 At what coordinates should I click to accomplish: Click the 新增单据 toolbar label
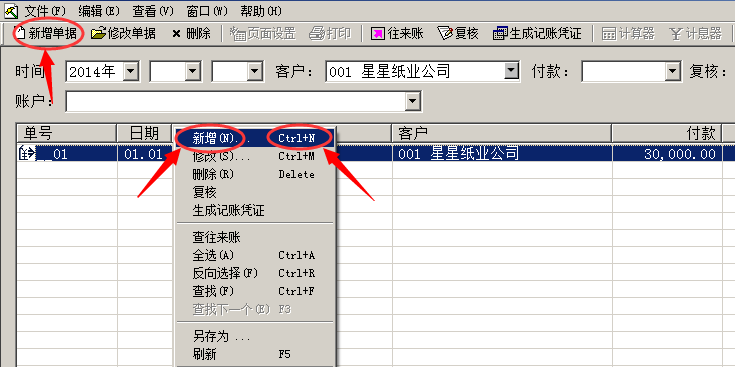(52, 34)
